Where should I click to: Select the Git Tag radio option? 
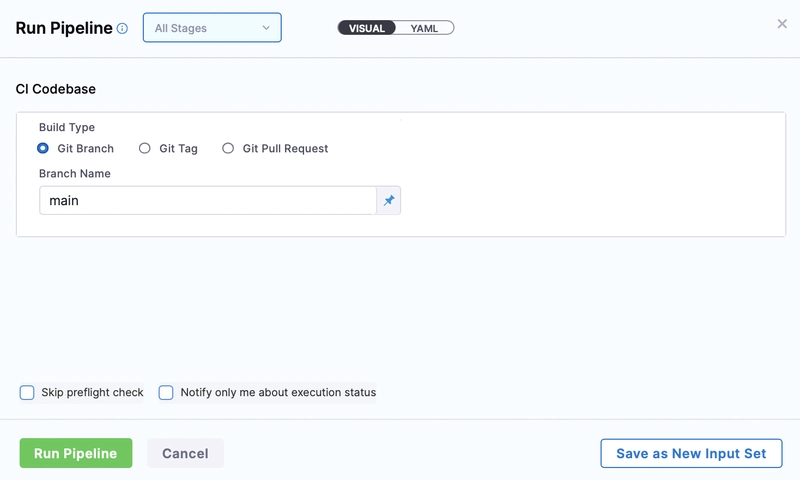click(145, 149)
